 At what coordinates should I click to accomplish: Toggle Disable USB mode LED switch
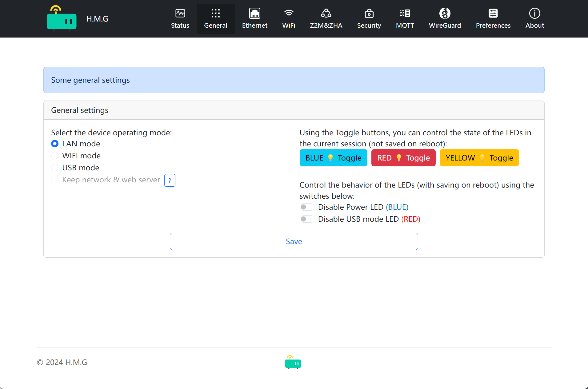[307, 219]
